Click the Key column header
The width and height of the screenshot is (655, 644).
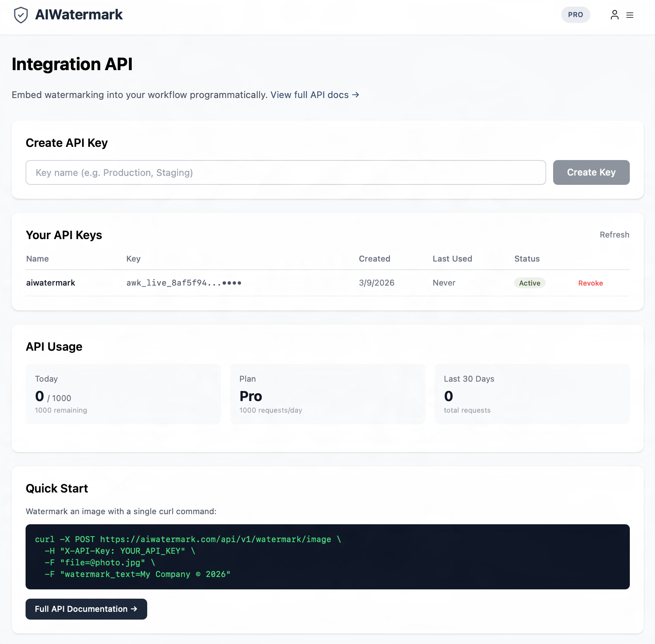pyautogui.click(x=133, y=259)
